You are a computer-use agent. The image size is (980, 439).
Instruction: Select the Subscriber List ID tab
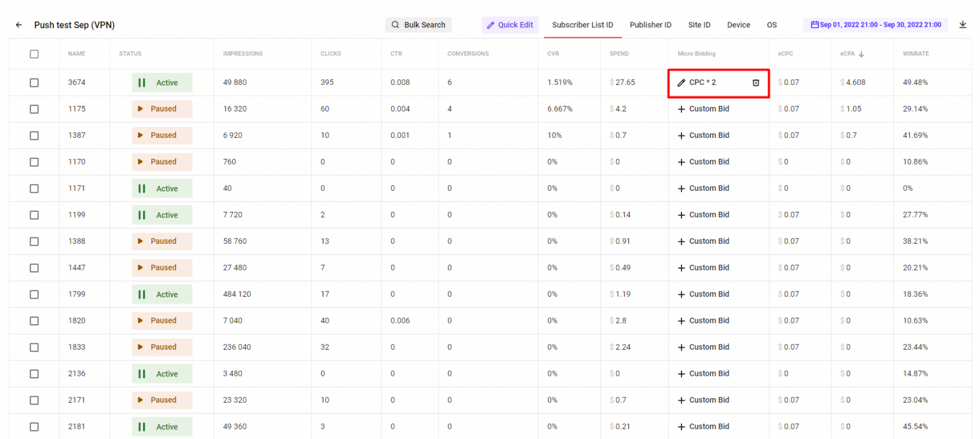pos(583,25)
